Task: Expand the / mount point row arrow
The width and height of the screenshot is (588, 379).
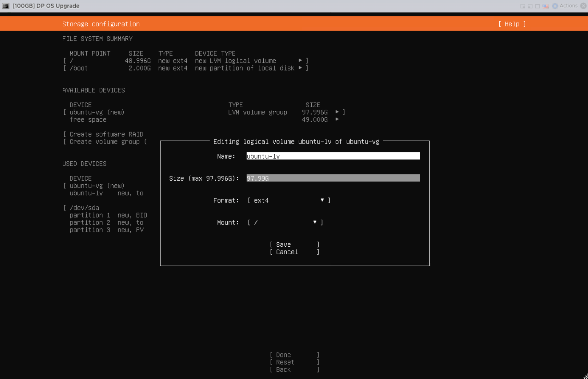Action: (300, 61)
